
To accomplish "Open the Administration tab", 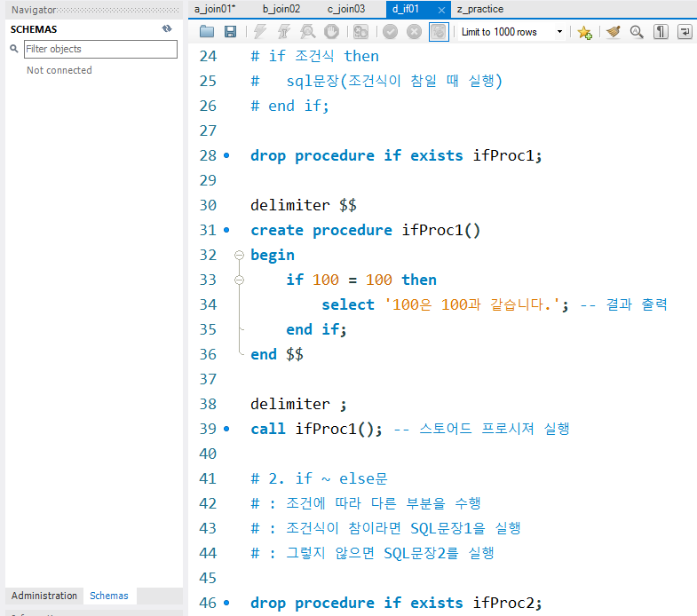I will tap(44, 596).
